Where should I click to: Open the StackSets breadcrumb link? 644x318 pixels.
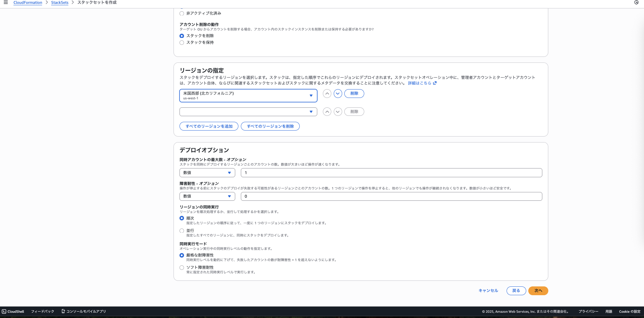[60, 2]
